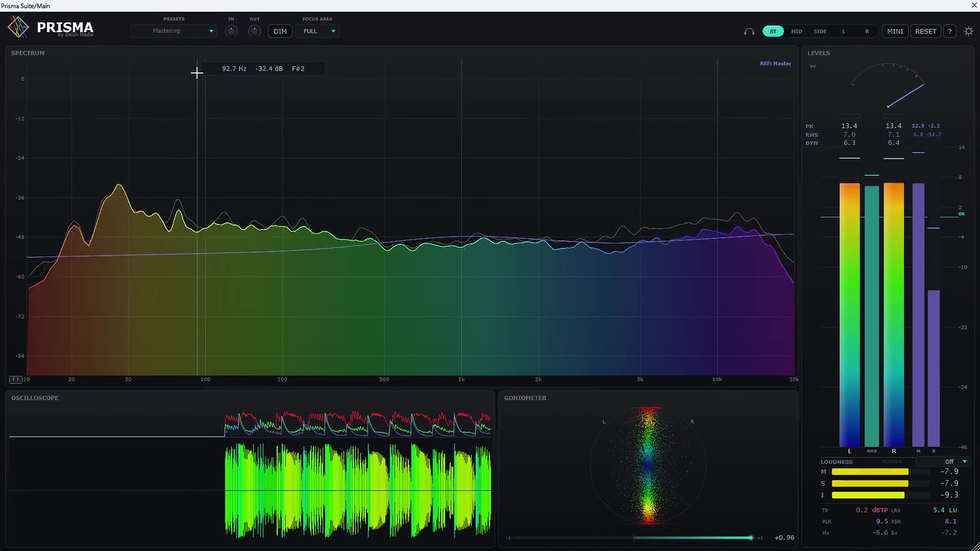This screenshot has height=551, width=980.
Task: Click the F#2 note readout
Action: pyautogui.click(x=298, y=69)
